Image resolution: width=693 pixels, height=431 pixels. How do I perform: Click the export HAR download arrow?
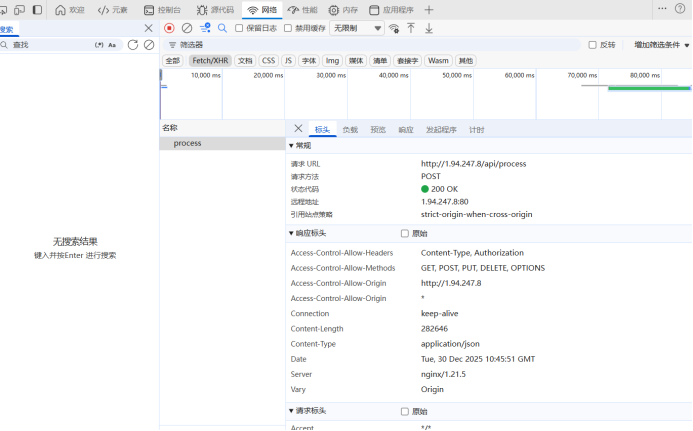(x=429, y=28)
